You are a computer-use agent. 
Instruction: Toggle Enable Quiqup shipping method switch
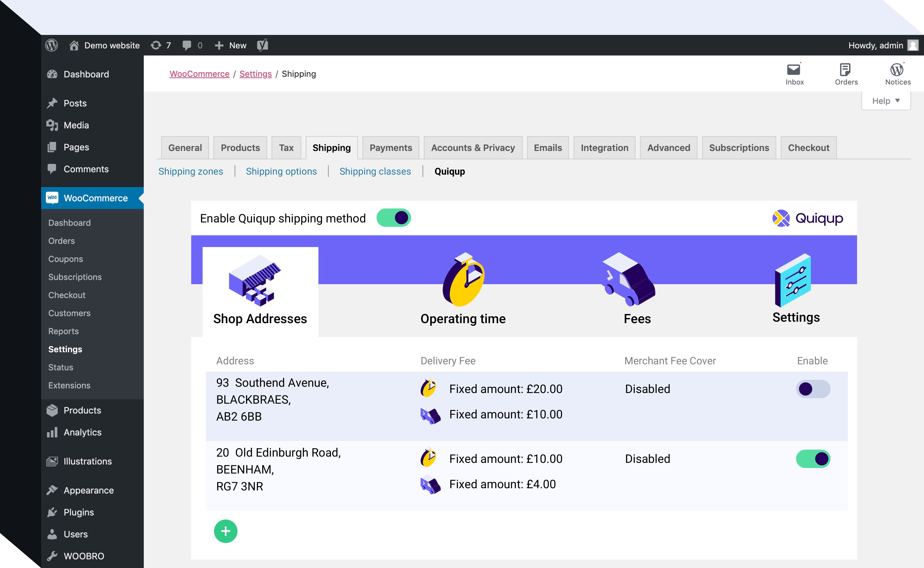(x=394, y=218)
